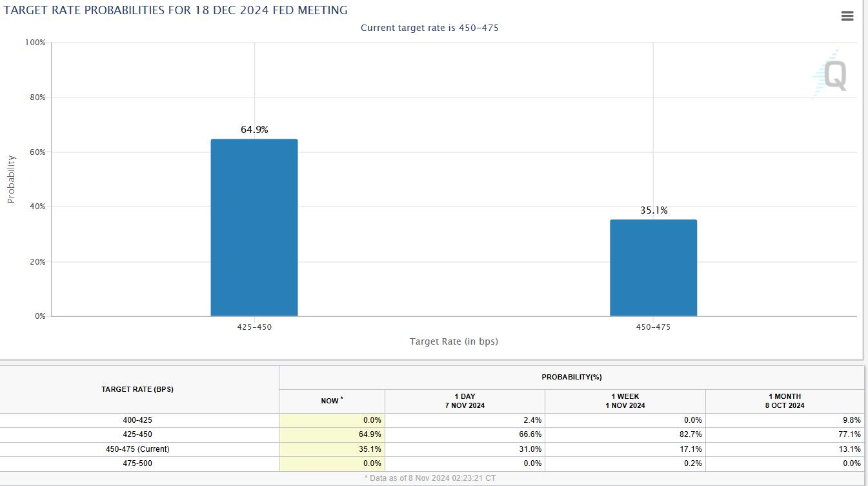The height and width of the screenshot is (486, 868).
Task: Click the PROBABILITY(%) table header
Action: pyautogui.click(x=571, y=377)
